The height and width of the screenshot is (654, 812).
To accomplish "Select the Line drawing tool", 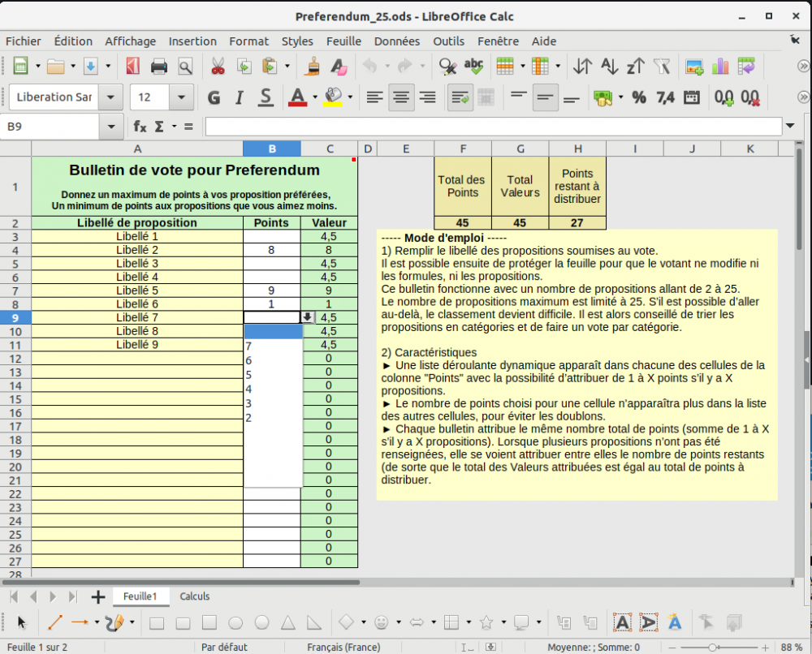I will 55,622.
